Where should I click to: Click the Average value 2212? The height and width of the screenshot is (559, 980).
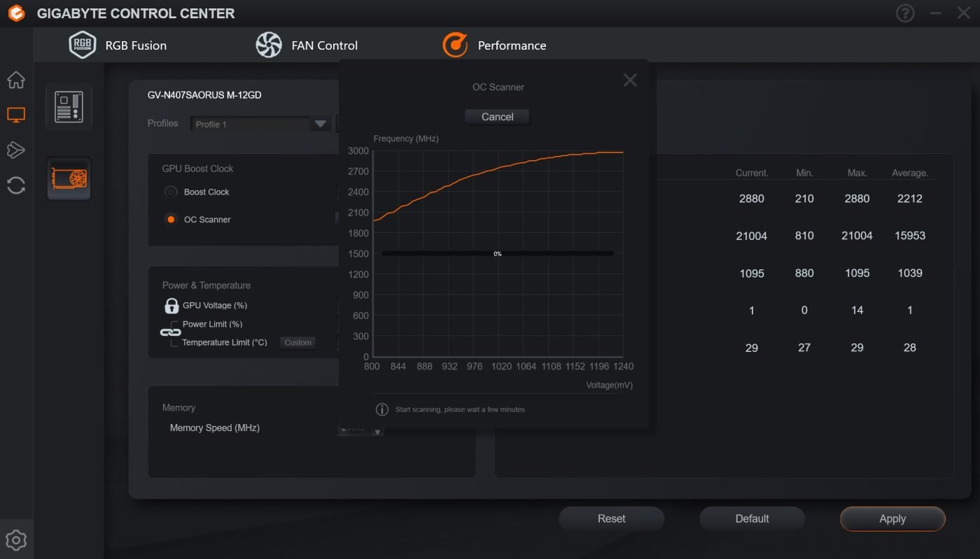pos(910,199)
